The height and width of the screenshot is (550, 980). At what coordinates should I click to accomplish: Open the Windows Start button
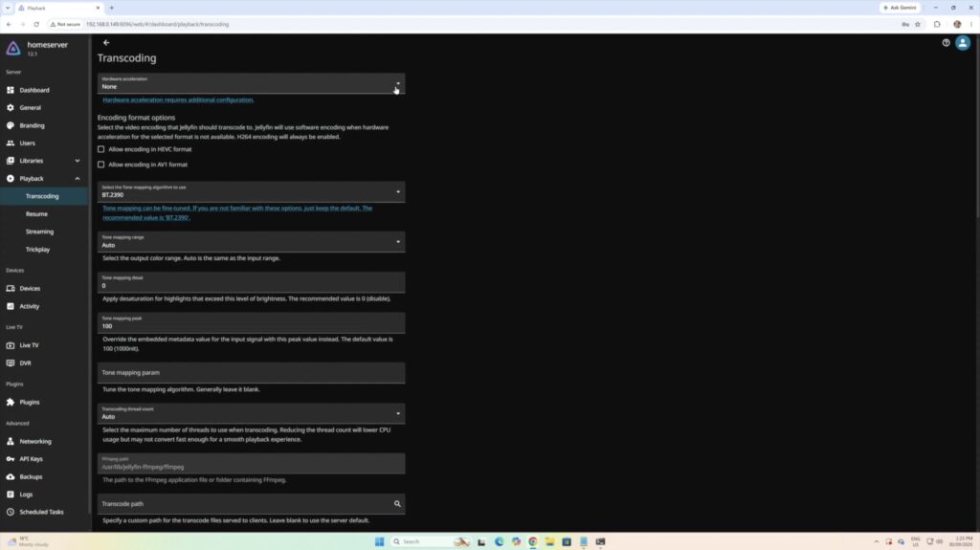point(379,542)
